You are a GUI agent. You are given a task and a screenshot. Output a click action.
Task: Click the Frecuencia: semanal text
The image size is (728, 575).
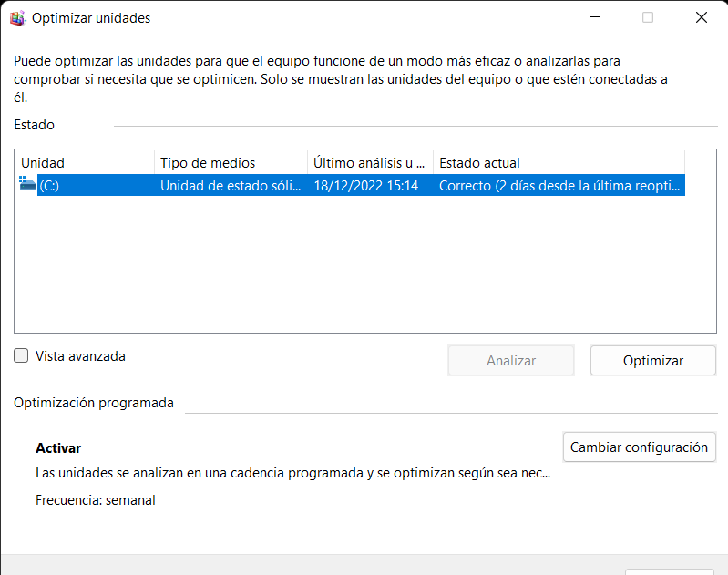(95, 500)
